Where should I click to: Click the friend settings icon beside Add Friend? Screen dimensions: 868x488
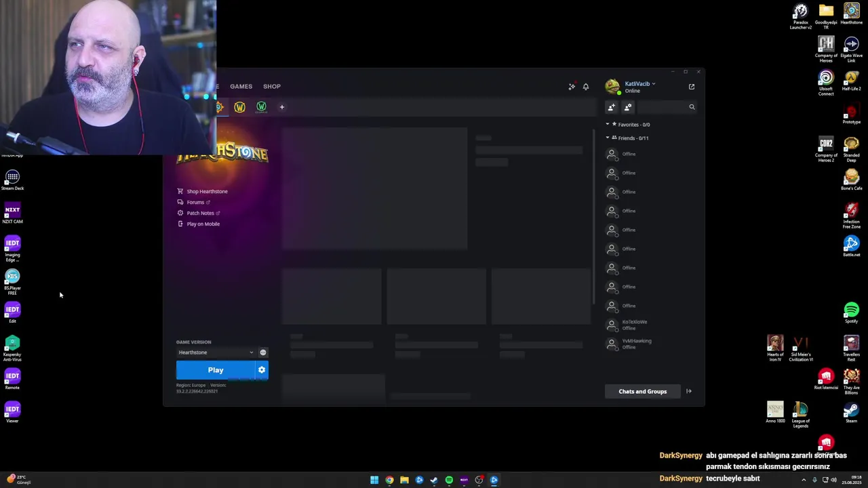click(628, 107)
